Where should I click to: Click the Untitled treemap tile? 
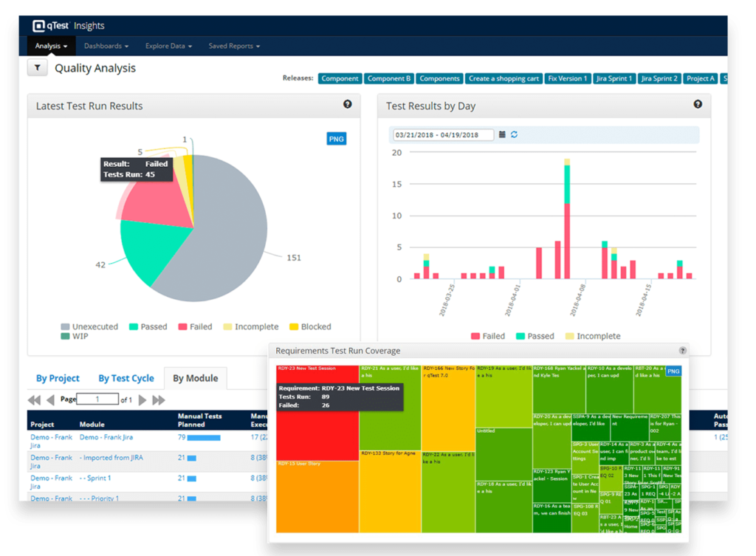[x=504, y=454]
